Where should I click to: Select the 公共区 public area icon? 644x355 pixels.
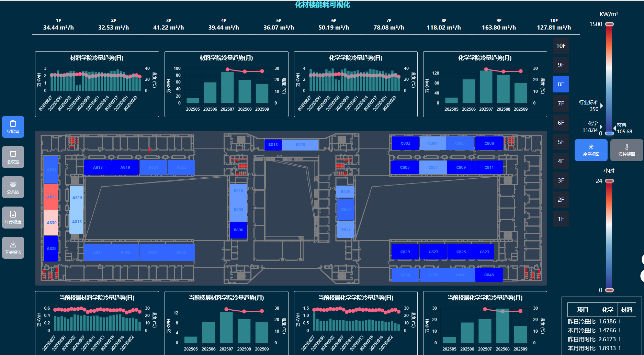click(x=13, y=185)
